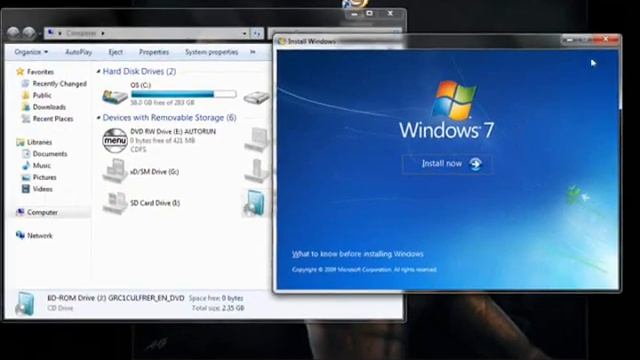Image resolution: width=640 pixels, height=360 pixels.
Task: Click AutoPlay in Explorer toolbar
Action: point(78,52)
